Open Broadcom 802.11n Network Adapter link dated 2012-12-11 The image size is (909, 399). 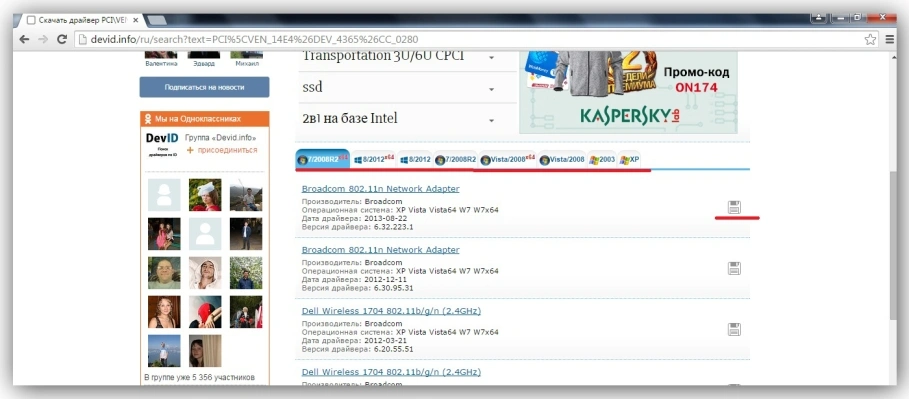point(380,249)
